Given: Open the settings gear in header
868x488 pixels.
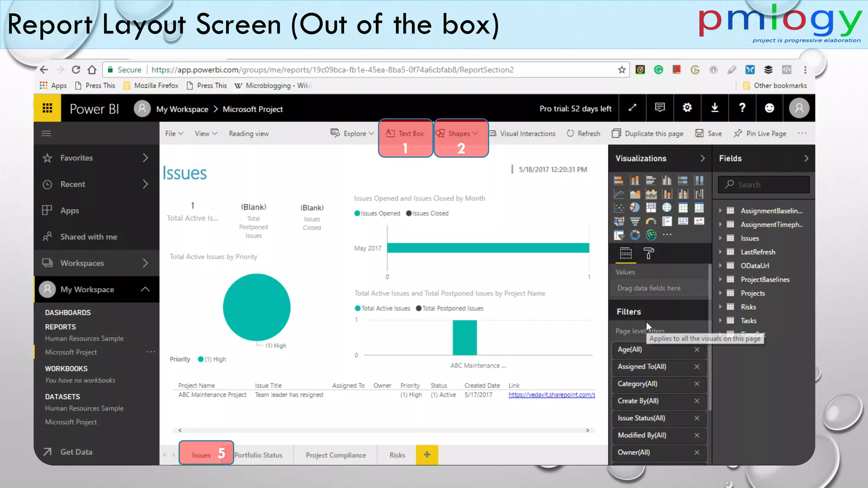Looking at the screenshot, I should [x=687, y=108].
